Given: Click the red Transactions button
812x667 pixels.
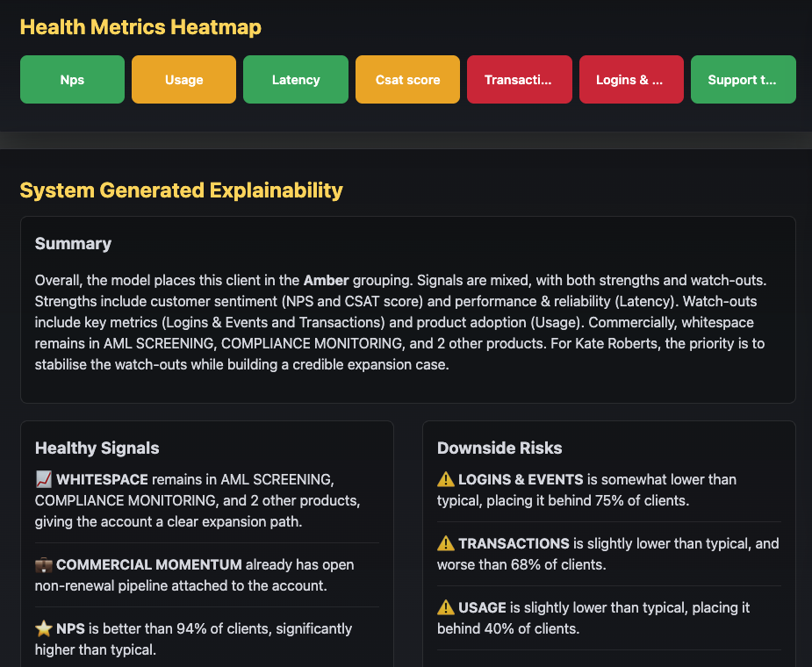Looking at the screenshot, I should [x=519, y=79].
